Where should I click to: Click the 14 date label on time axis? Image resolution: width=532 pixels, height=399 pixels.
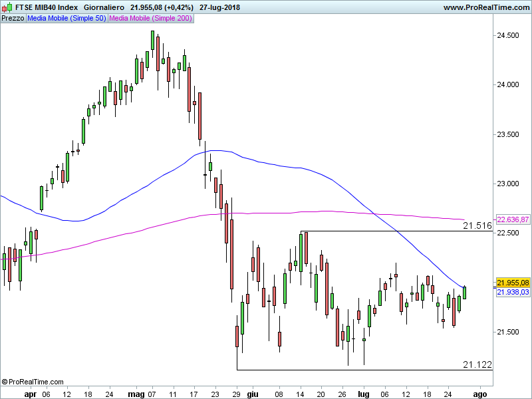point(300,394)
